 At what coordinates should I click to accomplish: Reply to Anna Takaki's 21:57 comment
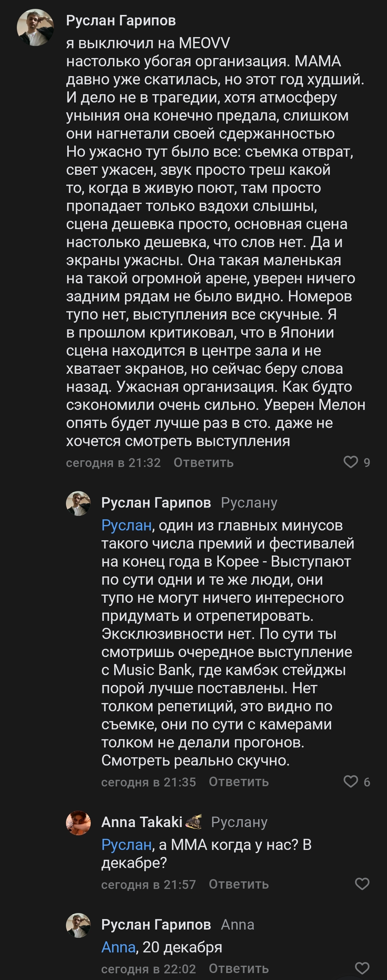click(239, 884)
